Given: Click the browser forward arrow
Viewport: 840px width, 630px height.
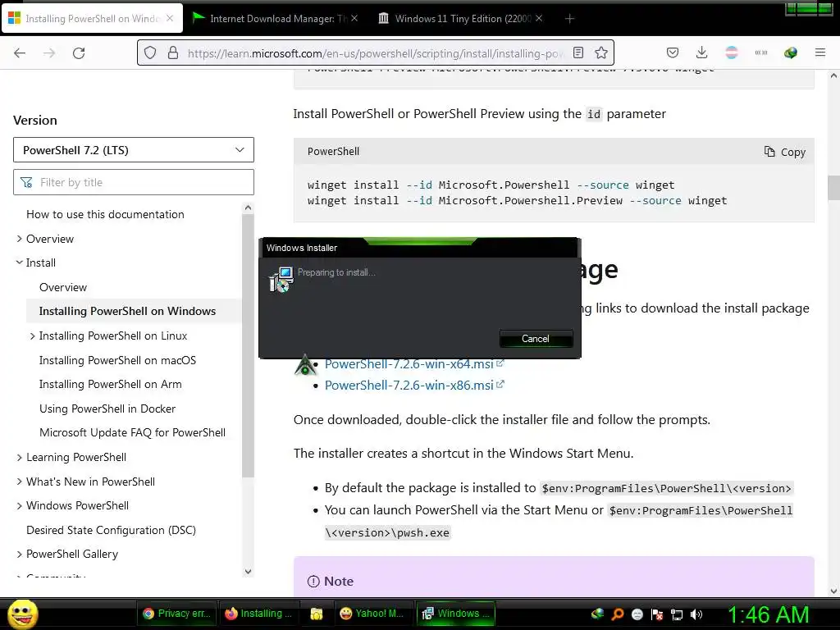Looking at the screenshot, I should point(49,53).
